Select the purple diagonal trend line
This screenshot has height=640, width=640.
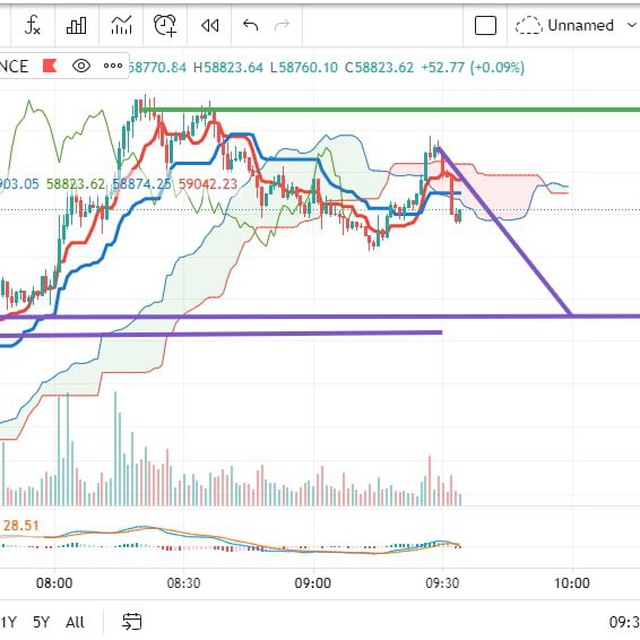pyautogui.click(x=505, y=231)
